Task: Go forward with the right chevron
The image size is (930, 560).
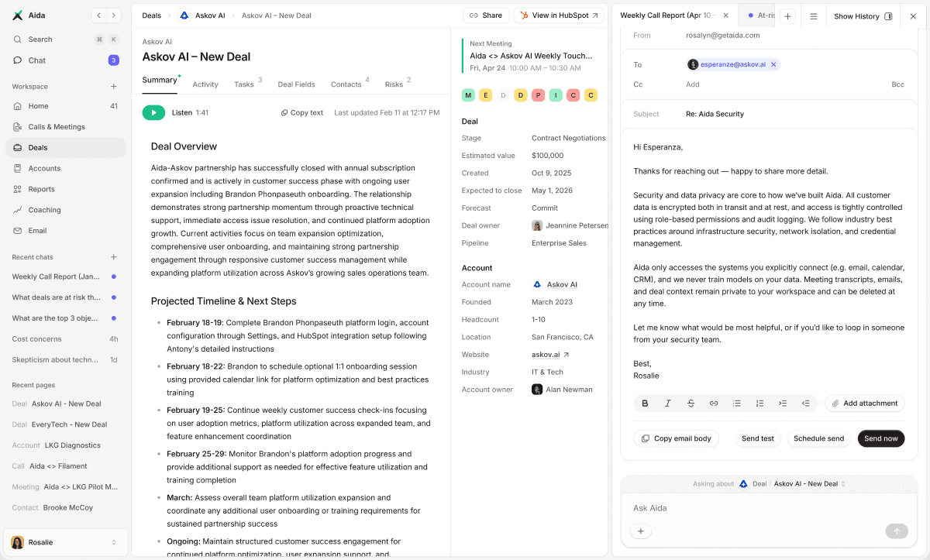Action: point(114,15)
